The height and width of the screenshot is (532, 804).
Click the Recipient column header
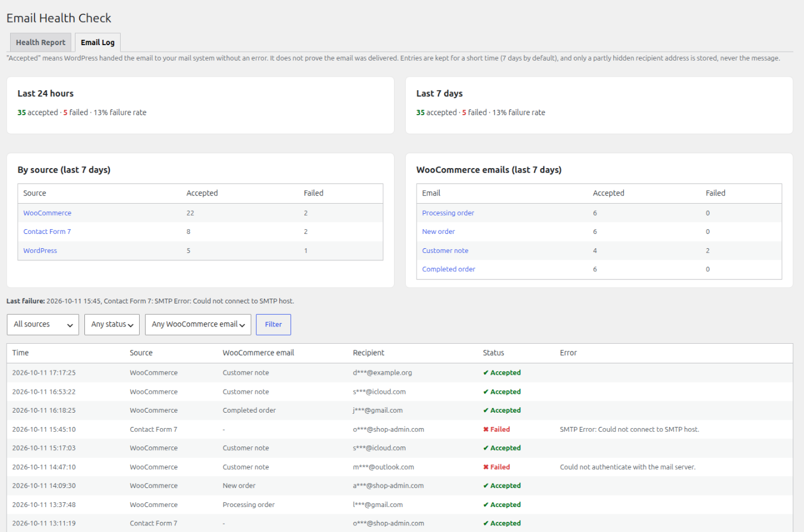(368, 353)
